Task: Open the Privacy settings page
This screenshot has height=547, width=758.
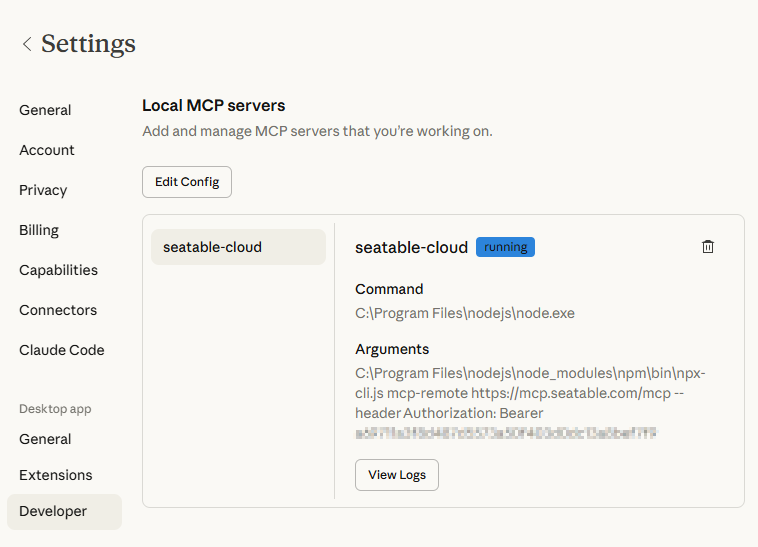Action: pyautogui.click(x=43, y=190)
